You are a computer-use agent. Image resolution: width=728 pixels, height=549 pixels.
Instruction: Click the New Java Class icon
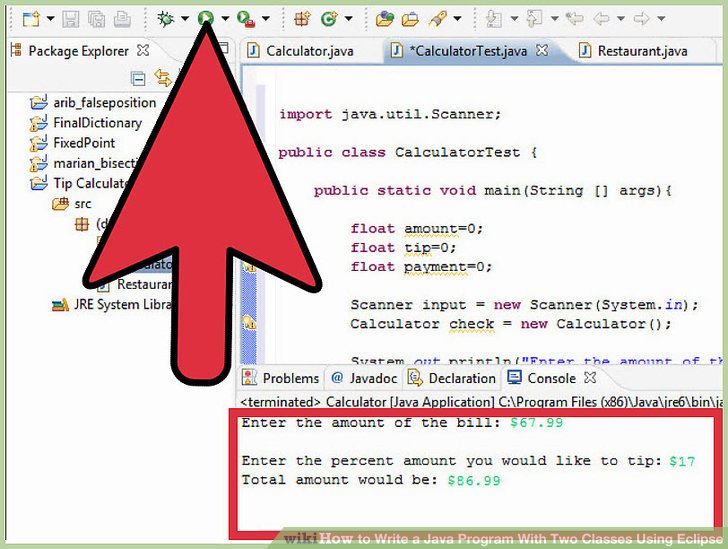329,19
